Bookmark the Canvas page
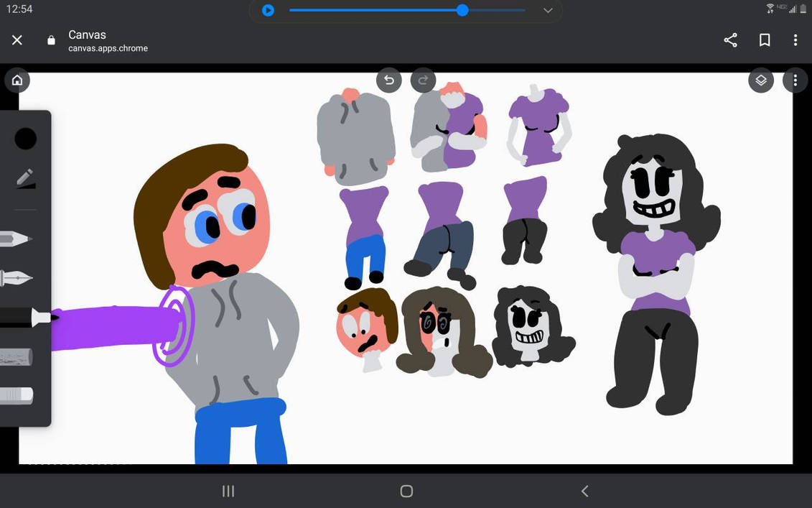Image resolution: width=812 pixels, height=508 pixels. click(x=765, y=40)
